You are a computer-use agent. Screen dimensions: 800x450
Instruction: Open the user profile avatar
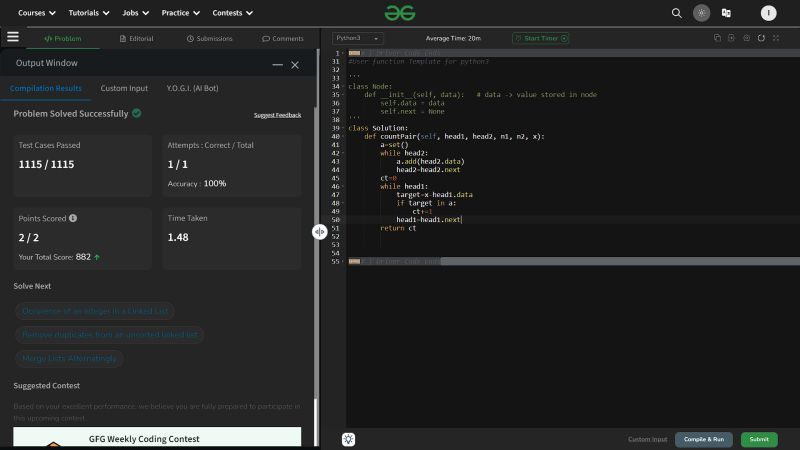768,13
